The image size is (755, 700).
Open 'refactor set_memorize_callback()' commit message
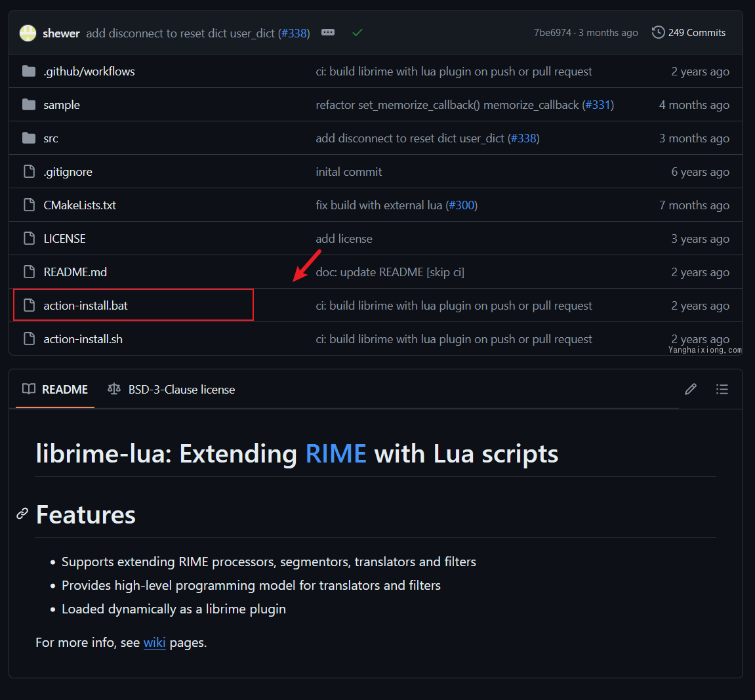447,105
